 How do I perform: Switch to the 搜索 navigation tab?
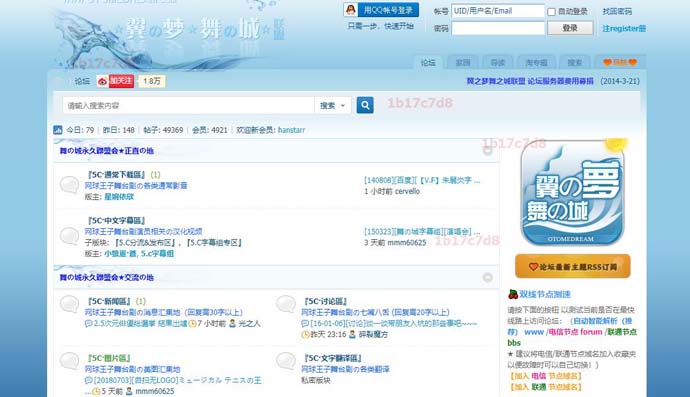(x=574, y=62)
